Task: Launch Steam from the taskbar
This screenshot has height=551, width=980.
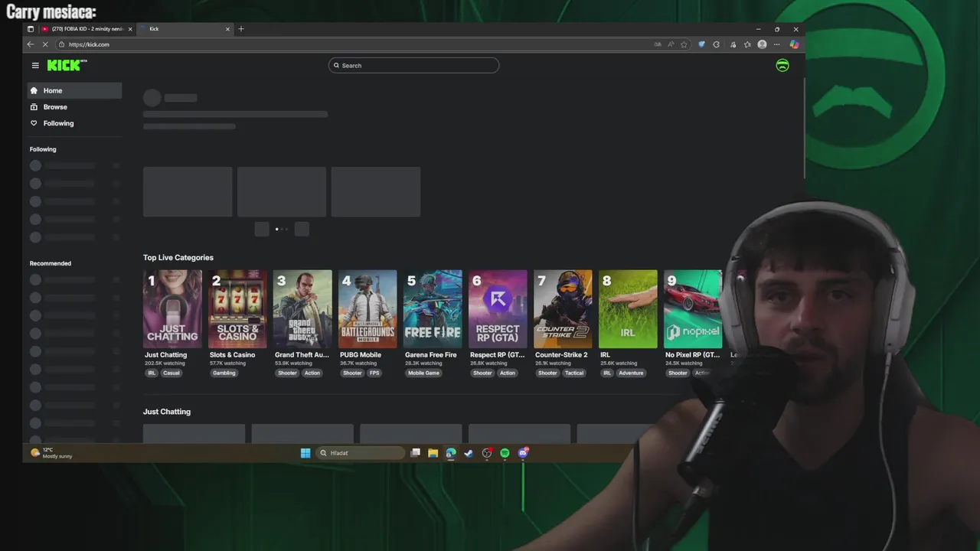Action: [x=469, y=453]
